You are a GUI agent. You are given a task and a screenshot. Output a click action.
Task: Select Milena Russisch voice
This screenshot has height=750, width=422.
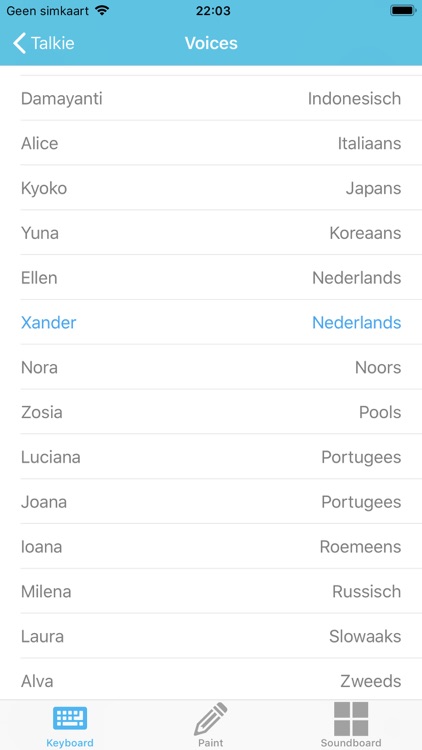211,591
